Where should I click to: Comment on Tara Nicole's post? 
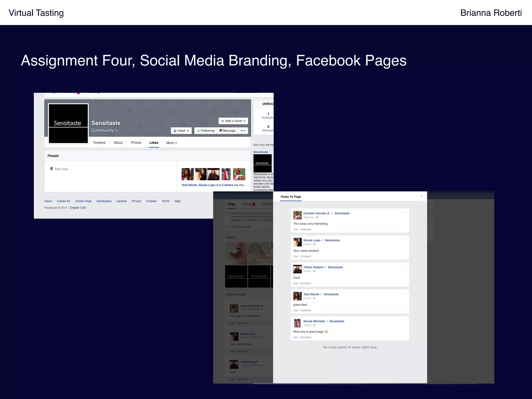pos(305,310)
